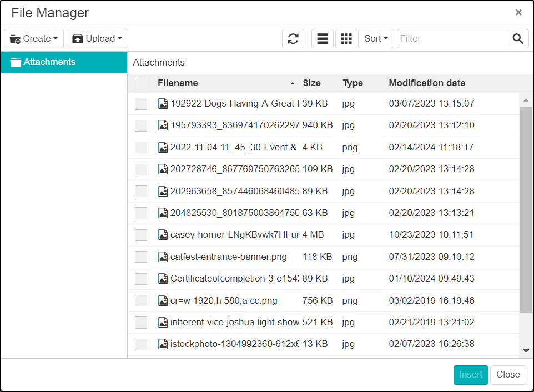This screenshot has width=534, height=392.
Task: Close the File Manager dialog with X
Action: tap(518, 13)
